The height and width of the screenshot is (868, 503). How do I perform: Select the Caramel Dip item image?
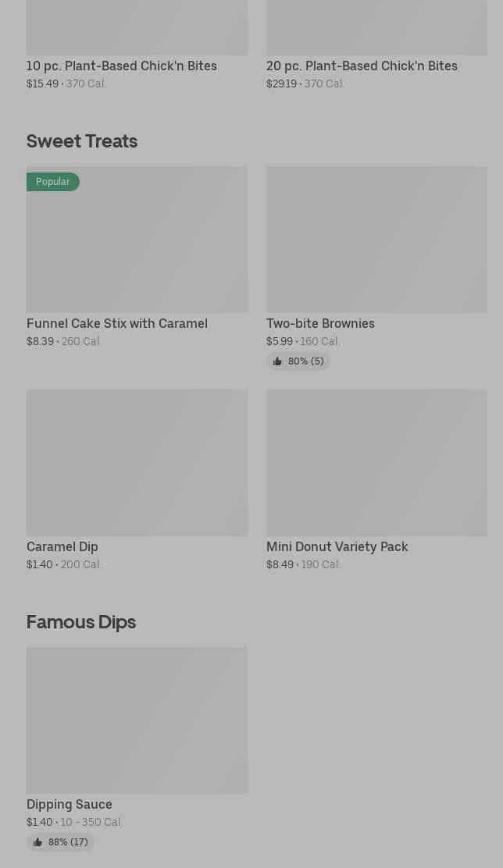coord(137,463)
